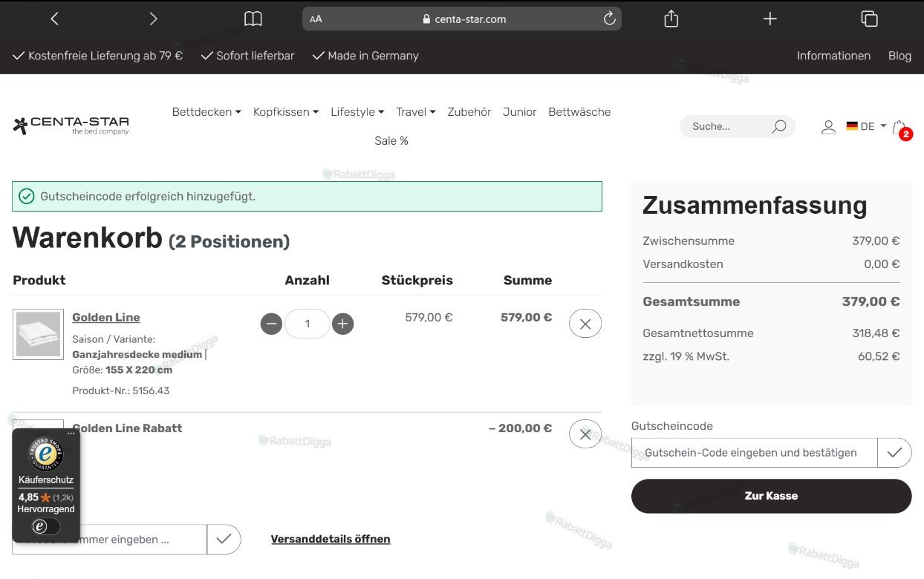Open a new Safari tab
The height and width of the screenshot is (579, 924).
click(770, 19)
